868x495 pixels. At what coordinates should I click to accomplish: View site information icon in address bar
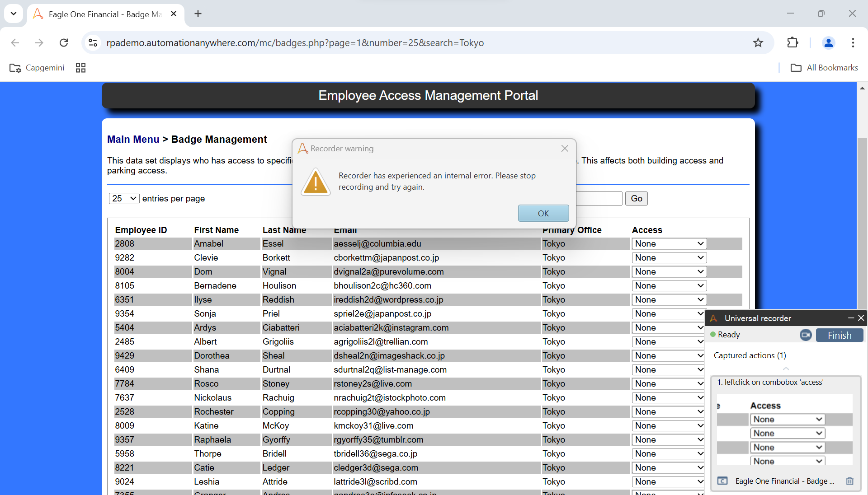[x=93, y=43]
